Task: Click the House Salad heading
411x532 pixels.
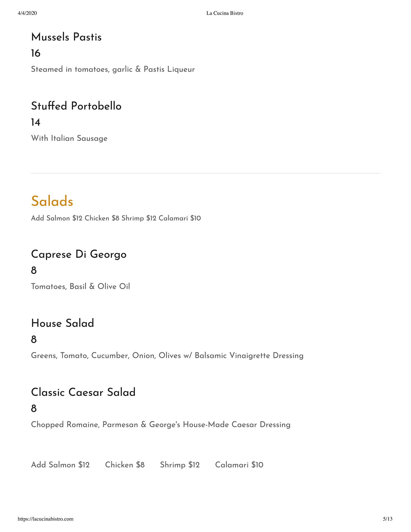Action: (62, 323)
